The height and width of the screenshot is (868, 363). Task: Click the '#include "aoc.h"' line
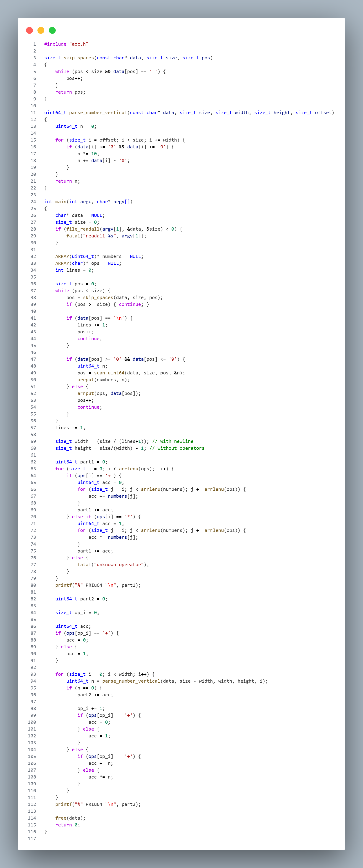(66, 44)
